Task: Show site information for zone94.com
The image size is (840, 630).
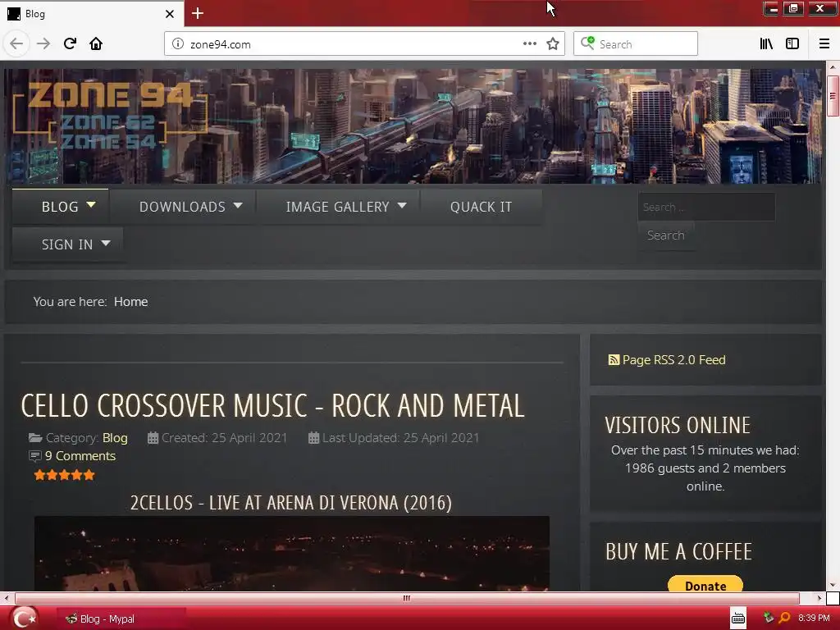Action: tap(177, 44)
